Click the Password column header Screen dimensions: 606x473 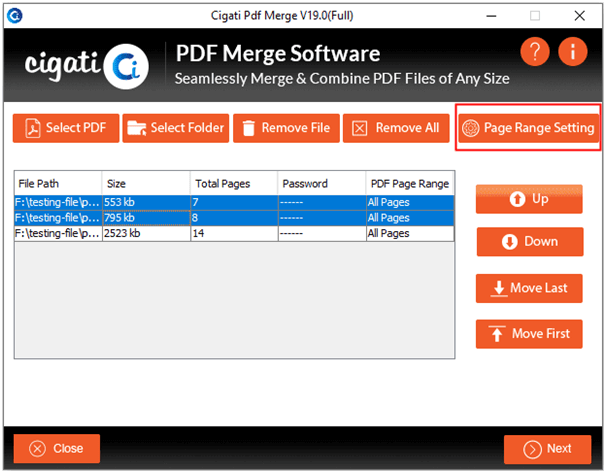point(322,183)
